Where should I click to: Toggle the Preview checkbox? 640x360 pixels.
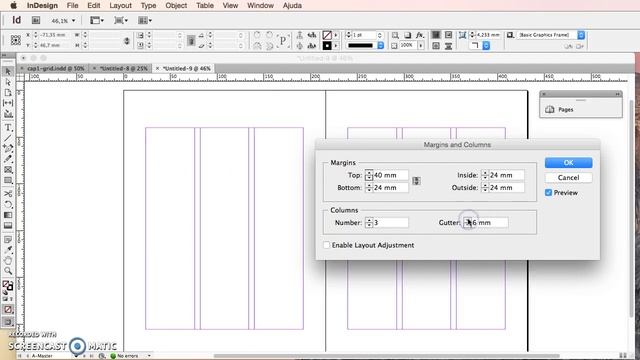549,193
